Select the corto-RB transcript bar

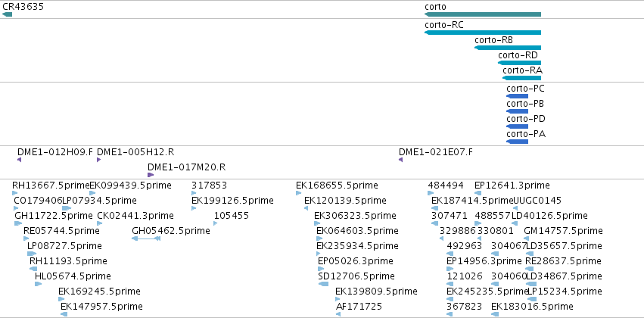tap(508, 48)
